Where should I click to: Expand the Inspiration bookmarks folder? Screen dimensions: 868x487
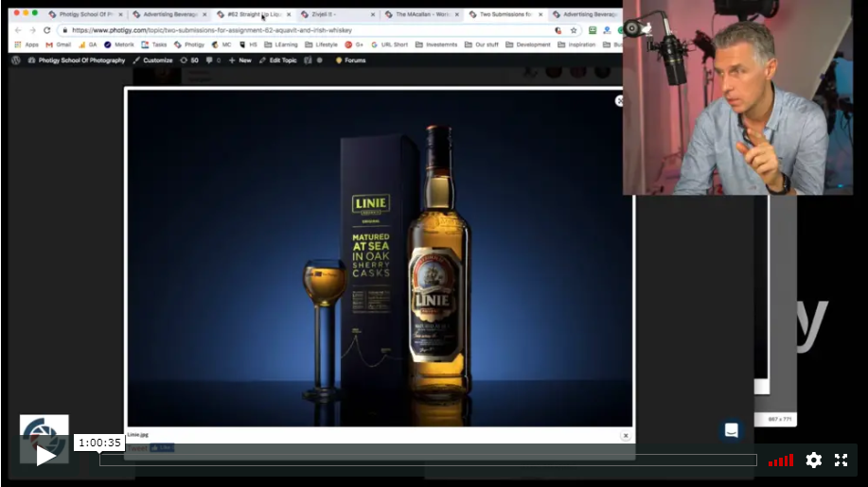[x=576, y=44]
